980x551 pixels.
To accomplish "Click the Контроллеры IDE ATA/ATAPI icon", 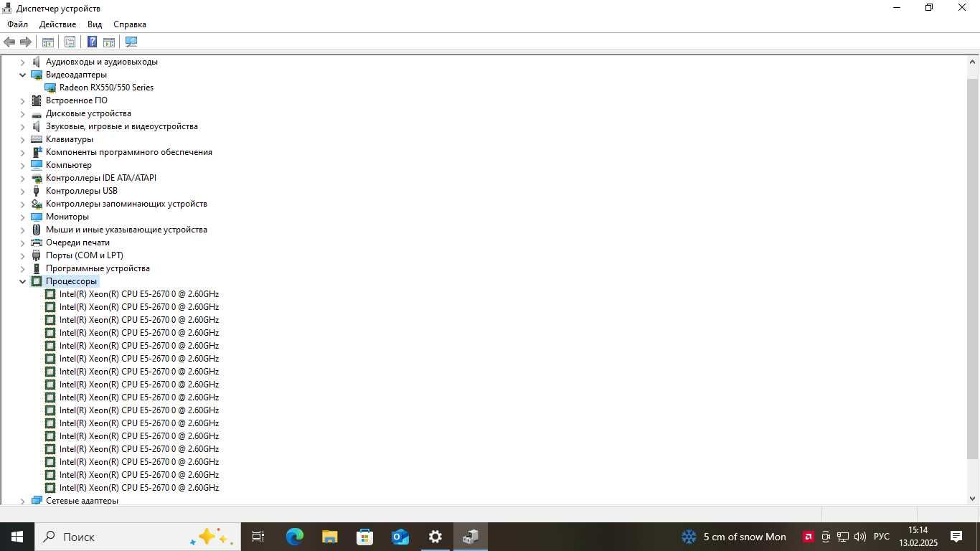I will tap(37, 178).
